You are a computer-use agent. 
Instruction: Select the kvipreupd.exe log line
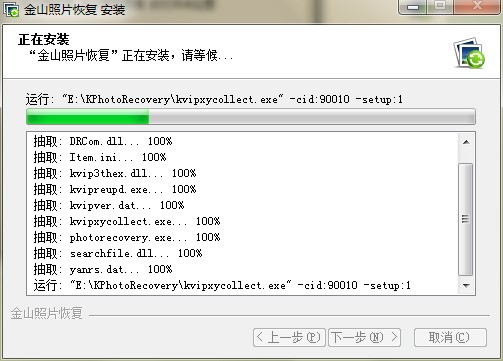pos(115,189)
